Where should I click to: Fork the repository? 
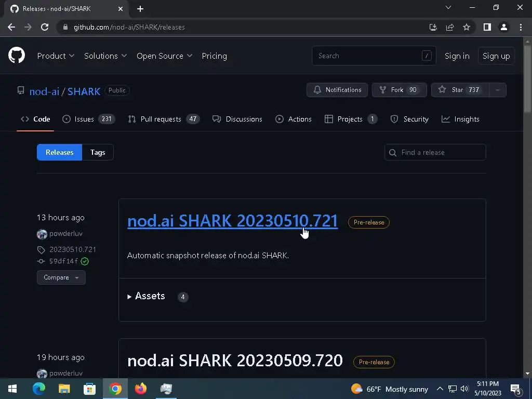400,90
